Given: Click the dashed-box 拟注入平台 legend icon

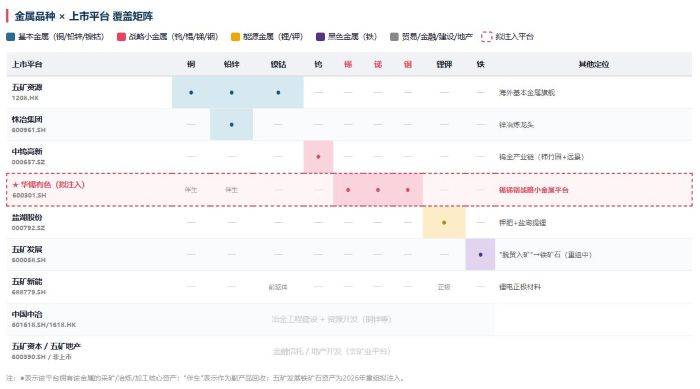Looking at the screenshot, I should pos(487,37).
